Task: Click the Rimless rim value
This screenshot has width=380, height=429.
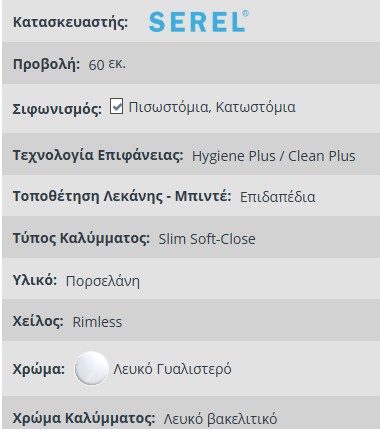Action: click(97, 322)
